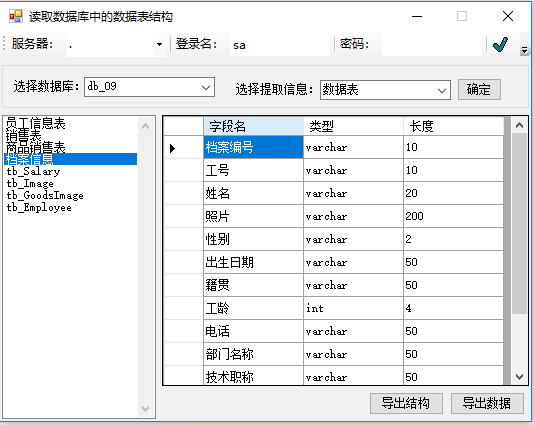The height and width of the screenshot is (425, 533).
Task: Open the 选择提取信息 数据表 dropdown
Action: click(x=385, y=90)
